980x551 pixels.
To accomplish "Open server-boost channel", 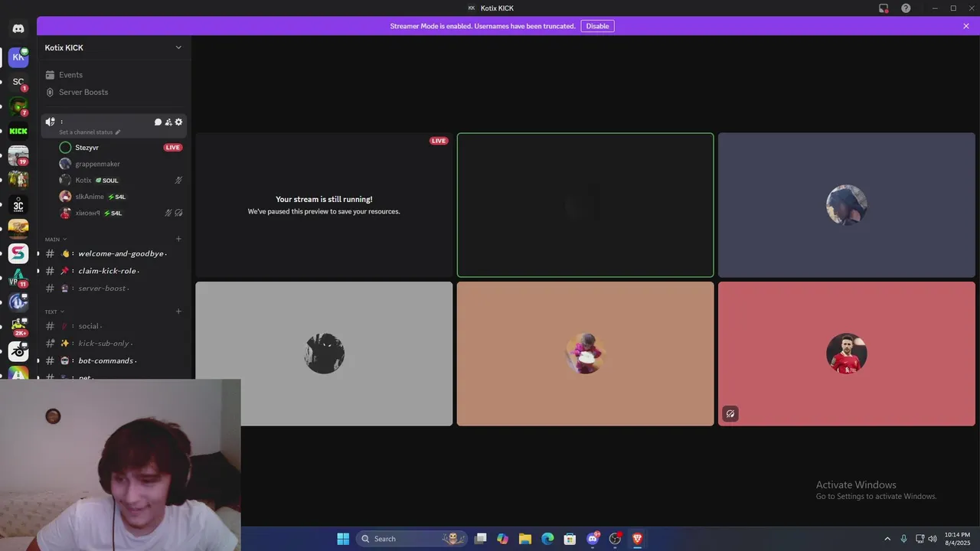I will (113, 289).
